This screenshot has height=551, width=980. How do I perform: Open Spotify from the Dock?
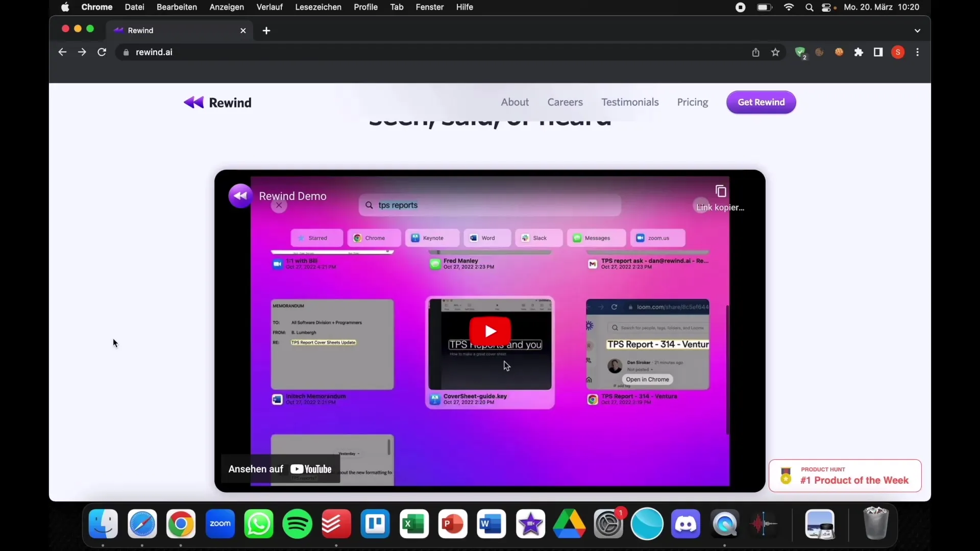coord(298,524)
